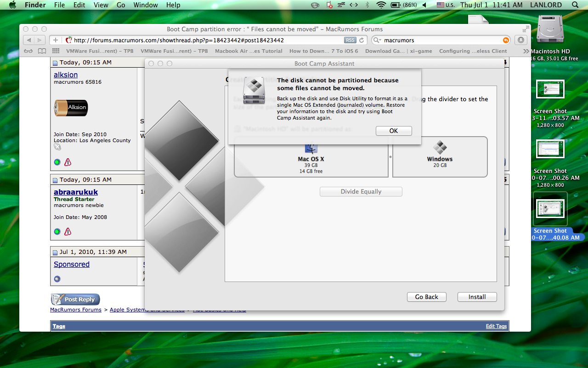Click the volume speaker icon
Screen dimensions: 588x368
pyautogui.click(x=424, y=5)
